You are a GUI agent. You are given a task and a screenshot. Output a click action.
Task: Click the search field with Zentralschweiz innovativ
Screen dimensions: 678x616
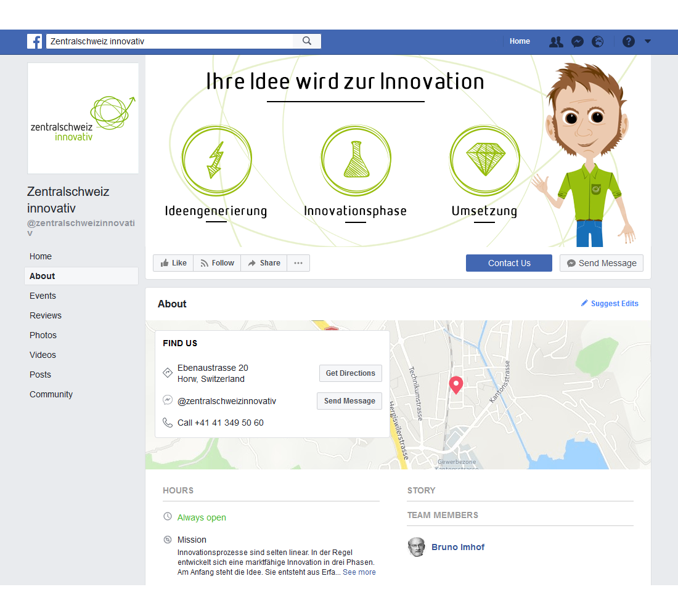coord(169,41)
